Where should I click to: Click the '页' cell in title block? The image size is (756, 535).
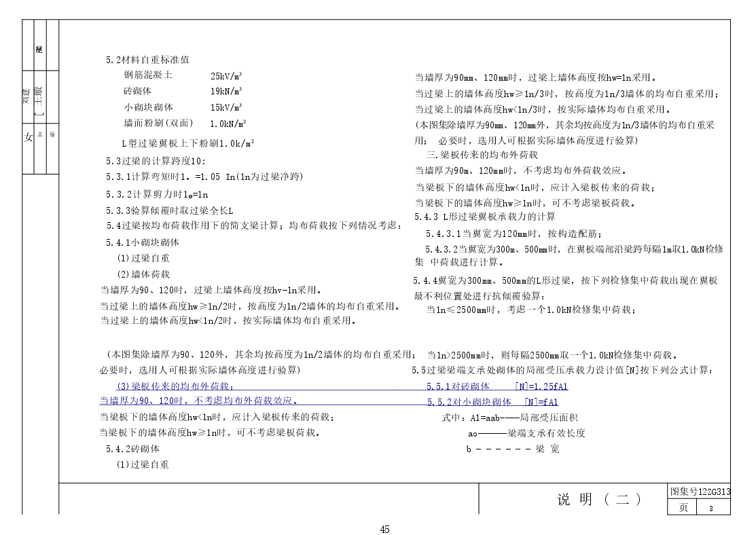point(683,508)
